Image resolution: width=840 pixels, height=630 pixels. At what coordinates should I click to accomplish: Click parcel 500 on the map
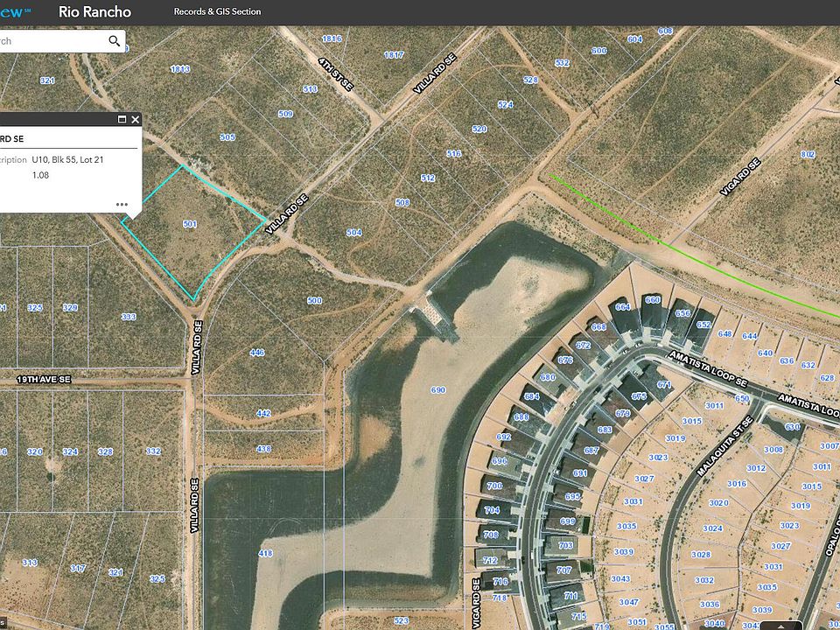315,301
